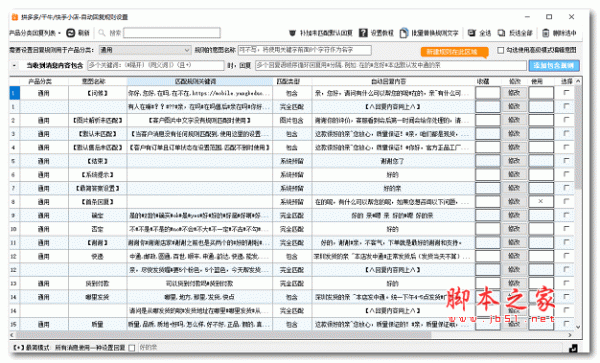Click 可以货到付款吗 keyword cell in 货到付款 row
Image resolution: width=600 pixels, height=363 pixels.
click(199, 283)
